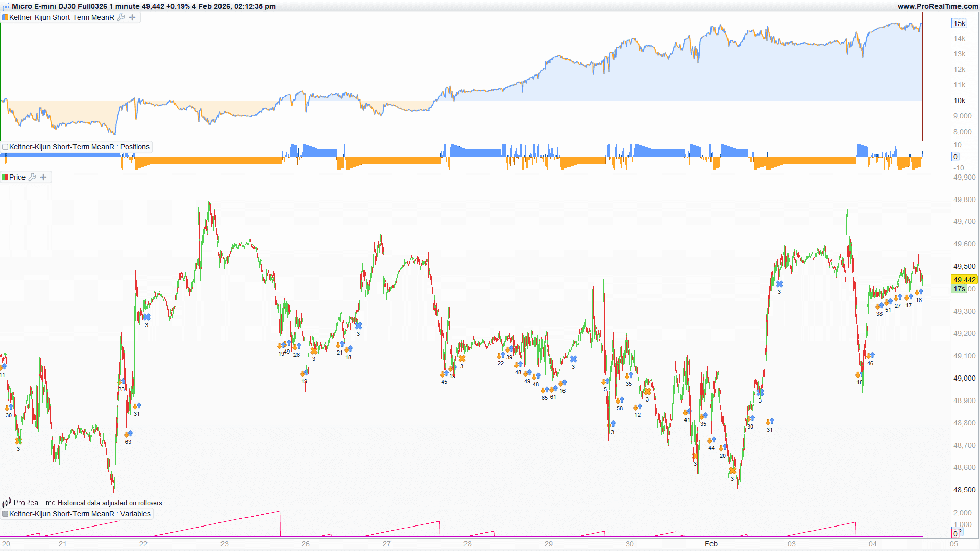The height and width of the screenshot is (551, 980).
Task: Click candlestick icon beside historical data note
Action: pyautogui.click(x=6, y=503)
